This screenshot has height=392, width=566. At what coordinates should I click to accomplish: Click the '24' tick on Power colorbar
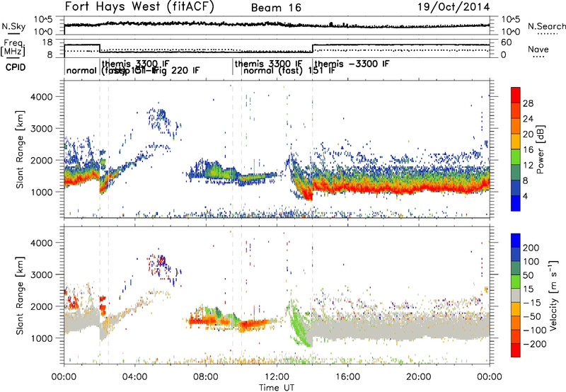pyautogui.click(x=528, y=119)
